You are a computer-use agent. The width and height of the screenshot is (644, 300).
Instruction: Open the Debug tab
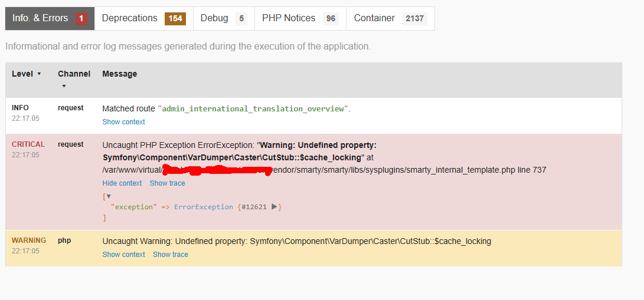point(224,18)
